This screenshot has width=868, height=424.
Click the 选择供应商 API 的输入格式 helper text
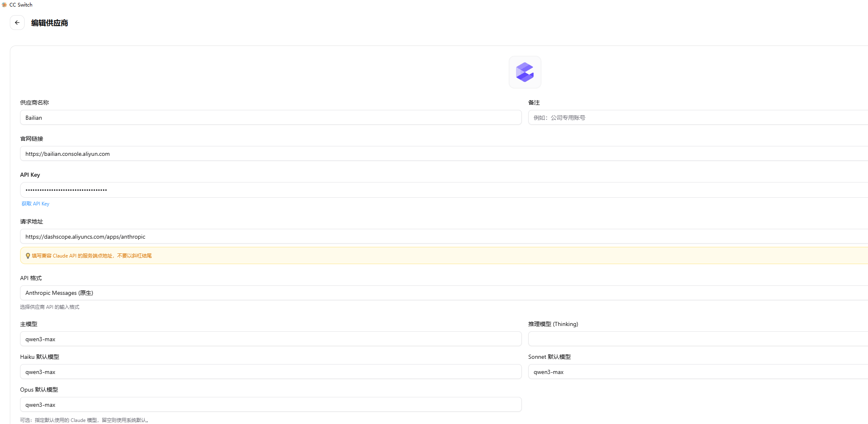(50, 307)
